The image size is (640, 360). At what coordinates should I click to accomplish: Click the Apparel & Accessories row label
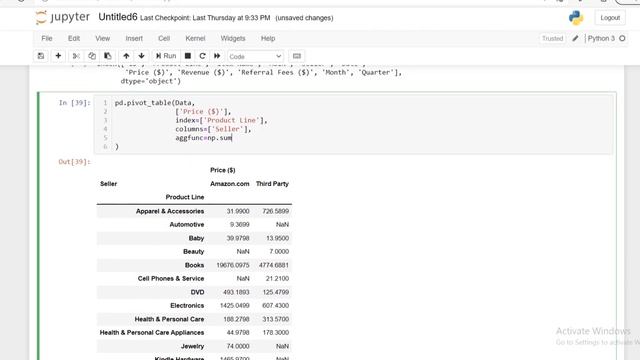170,211
